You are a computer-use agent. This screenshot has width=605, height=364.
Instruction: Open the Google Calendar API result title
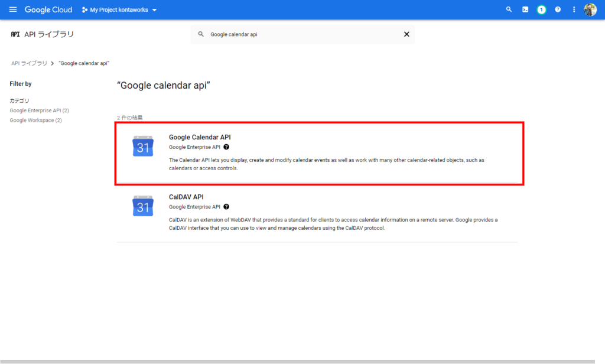click(x=200, y=137)
